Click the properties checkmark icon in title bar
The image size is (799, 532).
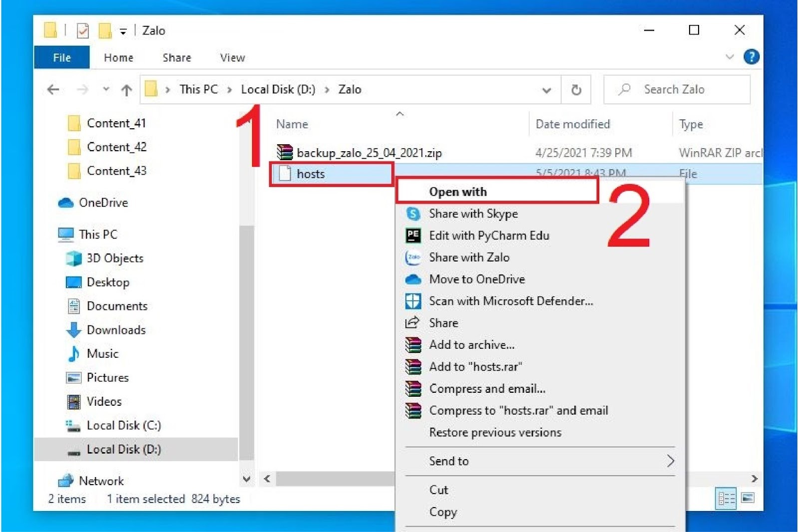(x=83, y=31)
